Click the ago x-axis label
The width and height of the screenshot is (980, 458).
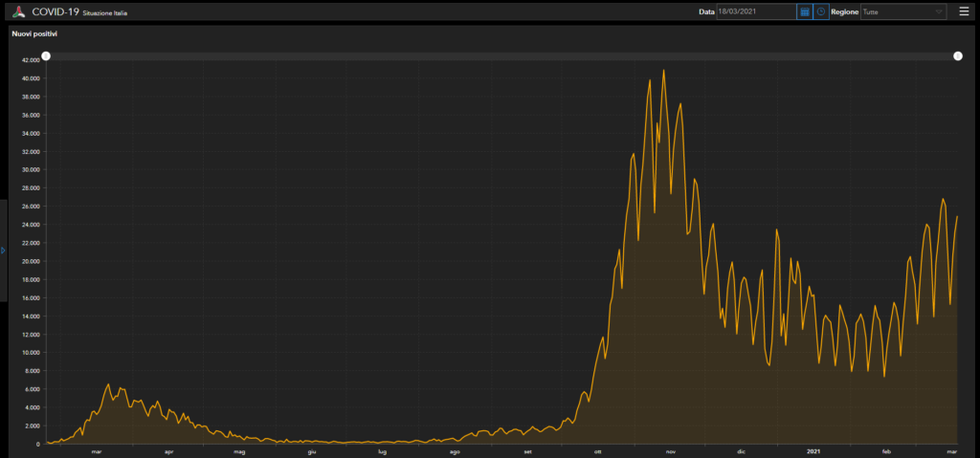coord(455,451)
